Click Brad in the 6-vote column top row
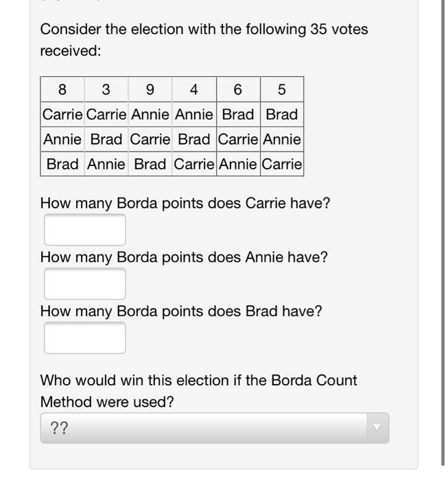The width and height of the screenshot is (448, 480). pyautogui.click(x=238, y=115)
